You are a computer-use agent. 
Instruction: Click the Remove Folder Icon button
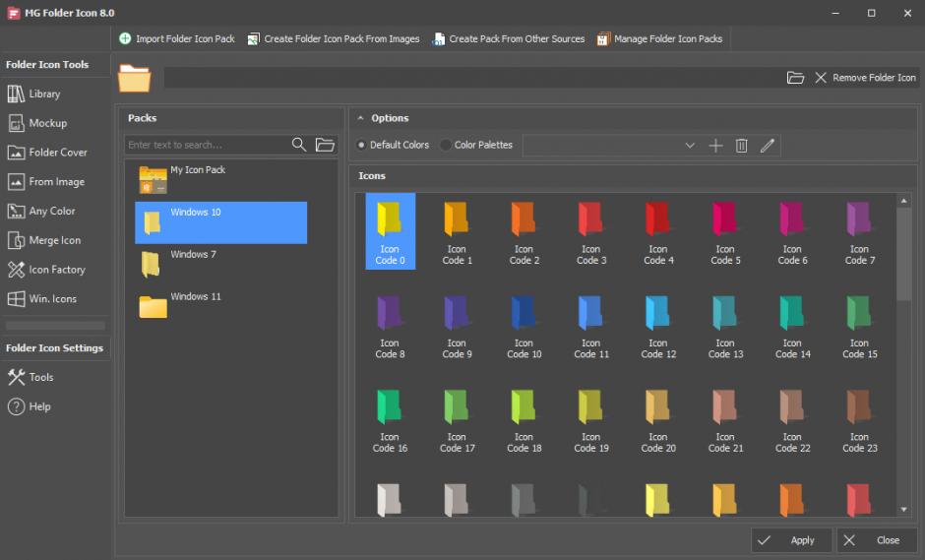pos(865,78)
